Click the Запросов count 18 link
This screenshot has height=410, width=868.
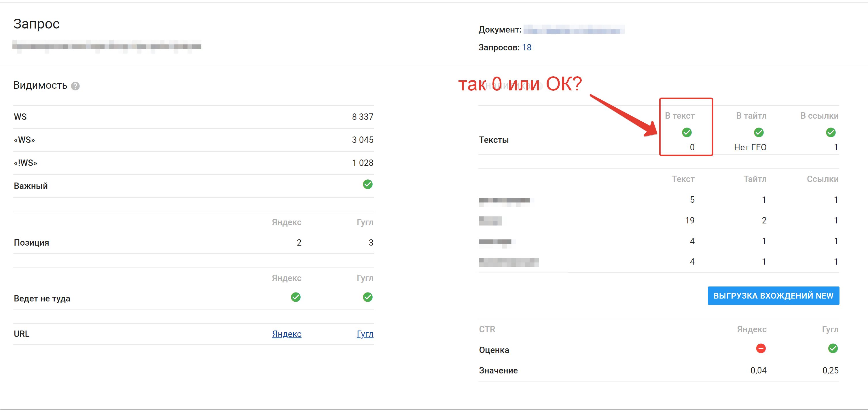point(526,48)
